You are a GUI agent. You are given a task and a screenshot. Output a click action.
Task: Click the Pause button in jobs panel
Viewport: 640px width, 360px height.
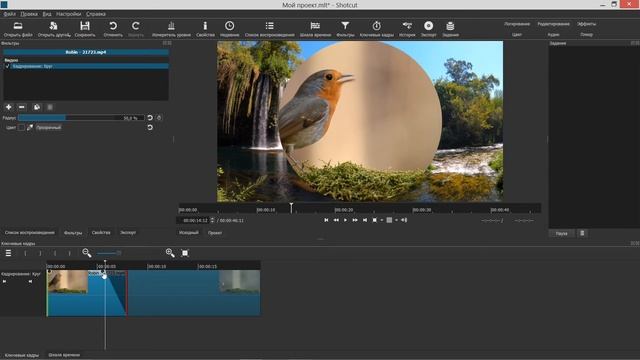click(562, 233)
